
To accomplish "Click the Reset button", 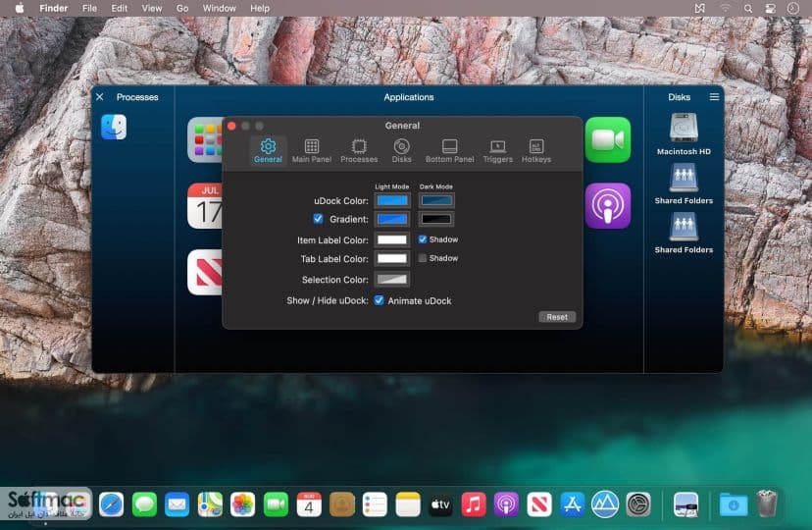I will pos(557,317).
